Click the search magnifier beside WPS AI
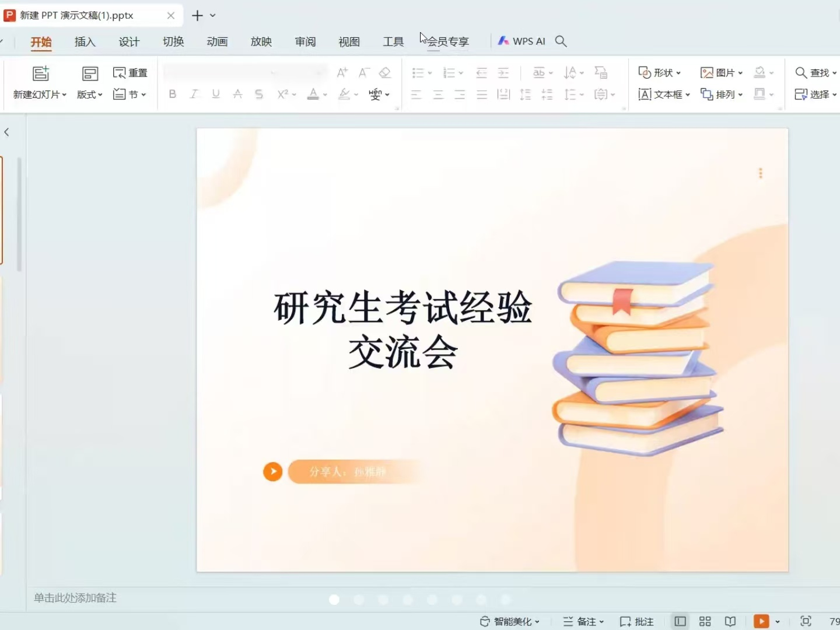 [x=561, y=41]
